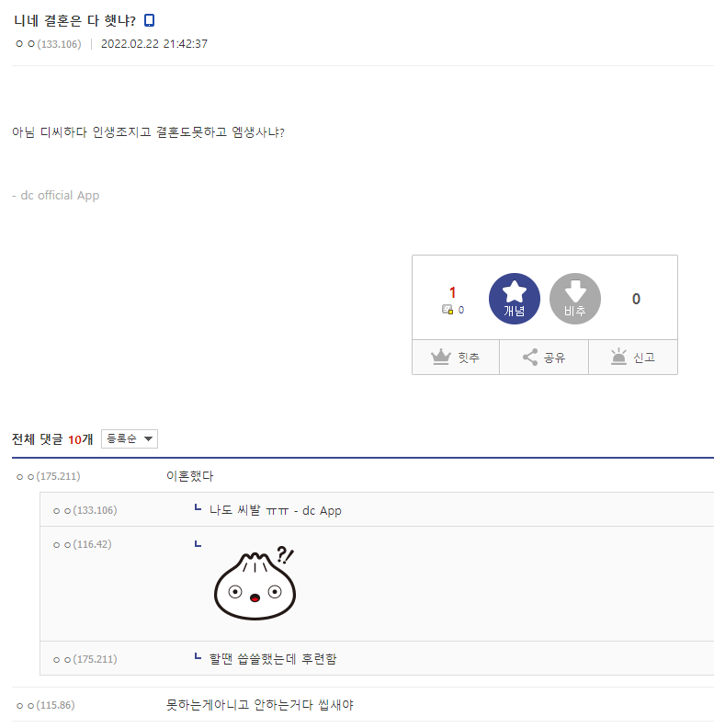Click the dumpling emoticon sticker in comments

(x=255, y=583)
